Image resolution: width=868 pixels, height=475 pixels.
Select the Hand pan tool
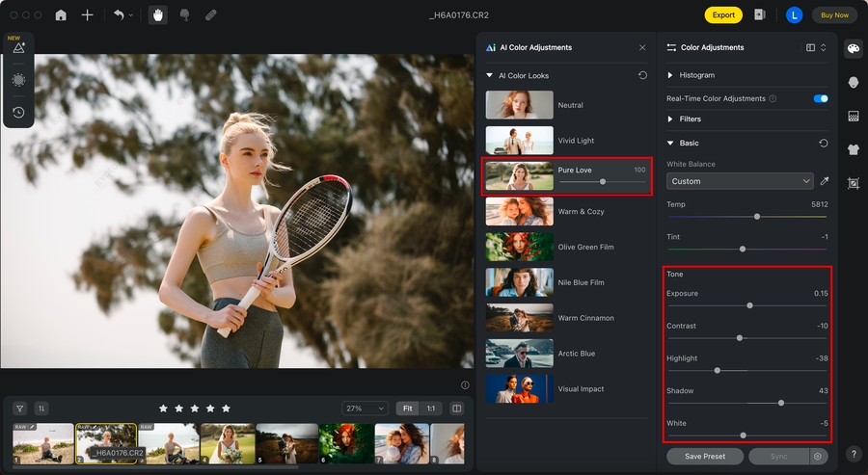pos(157,15)
